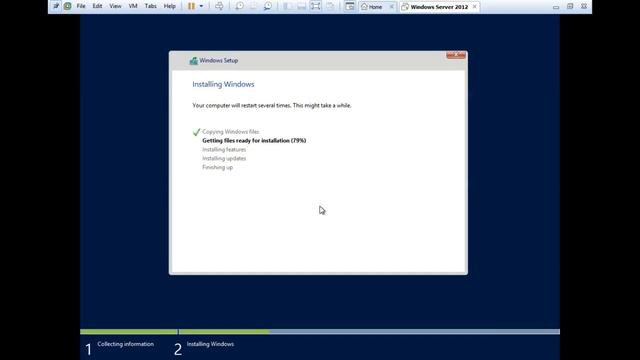640x360 pixels.
Task: Open the VM menu
Action: 133,6
